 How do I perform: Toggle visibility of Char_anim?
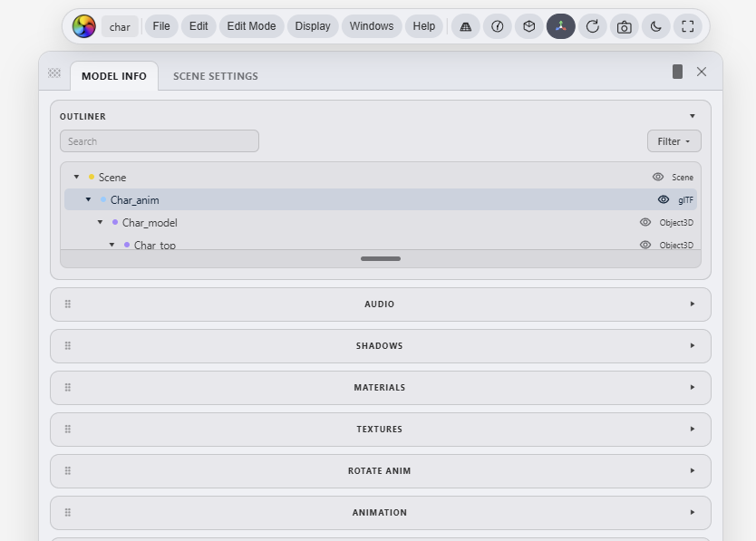tap(664, 199)
